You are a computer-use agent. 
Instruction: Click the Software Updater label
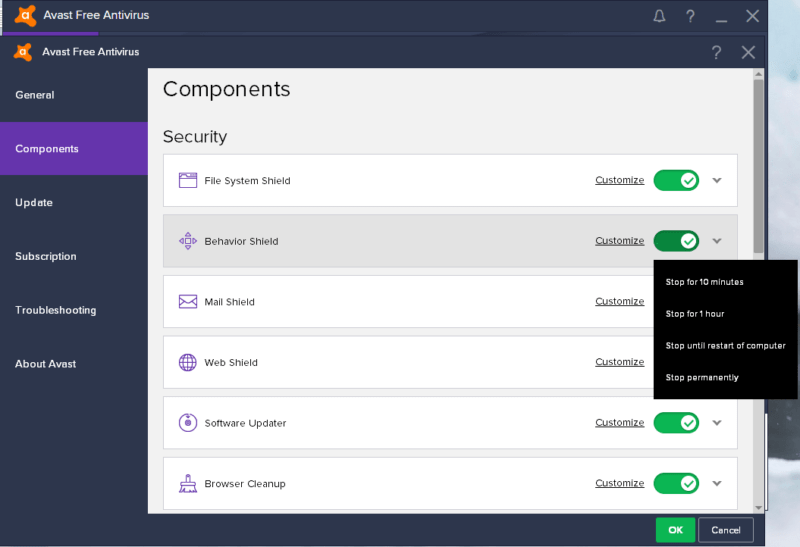pyautogui.click(x=245, y=423)
